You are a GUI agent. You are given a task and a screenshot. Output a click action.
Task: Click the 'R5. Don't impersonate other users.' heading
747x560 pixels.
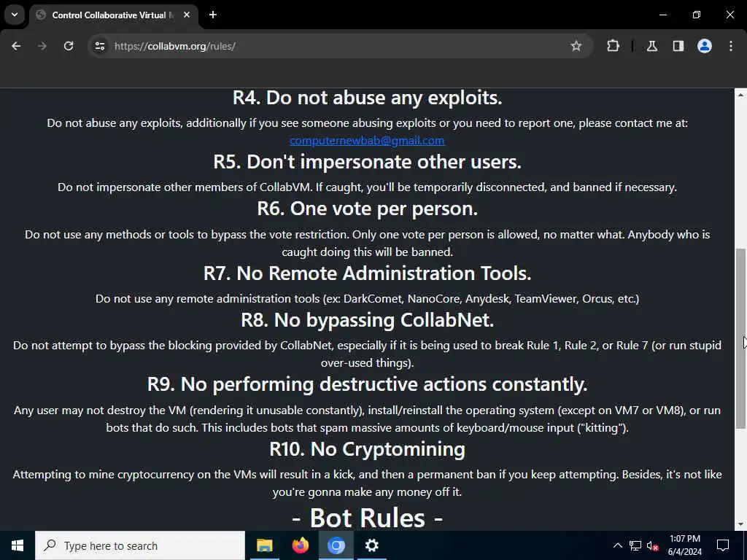tap(368, 162)
